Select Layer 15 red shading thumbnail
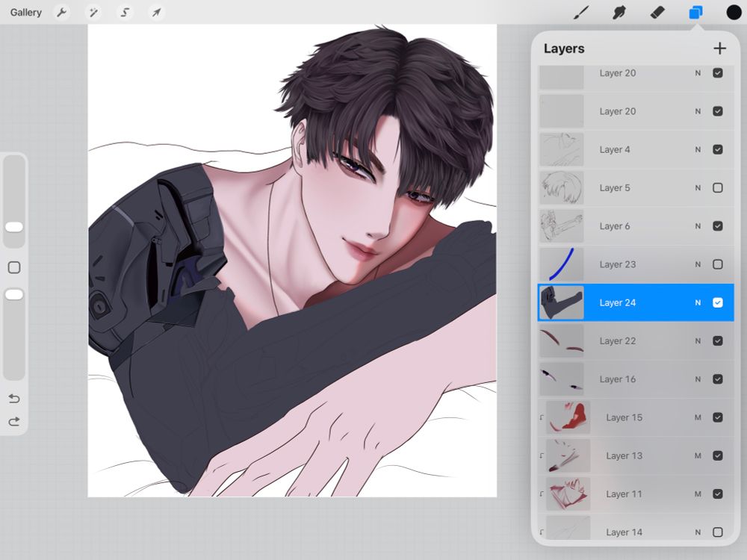This screenshot has width=747, height=560. (568, 417)
